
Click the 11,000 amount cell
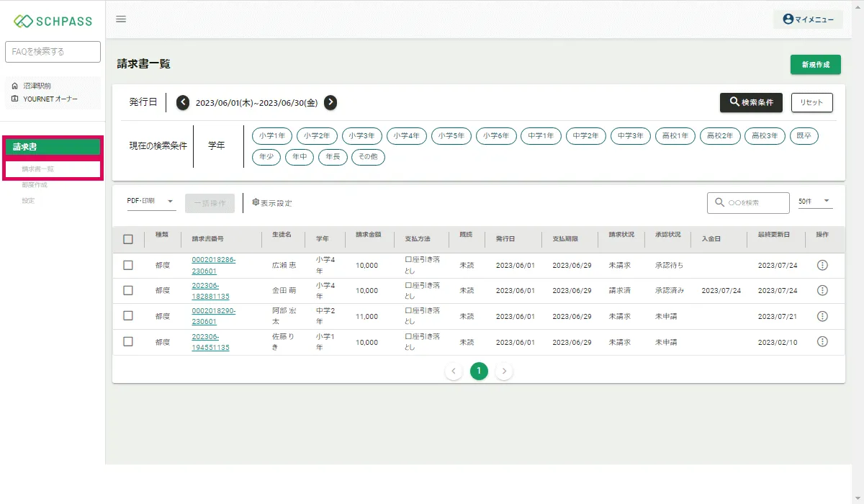pos(366,317)
